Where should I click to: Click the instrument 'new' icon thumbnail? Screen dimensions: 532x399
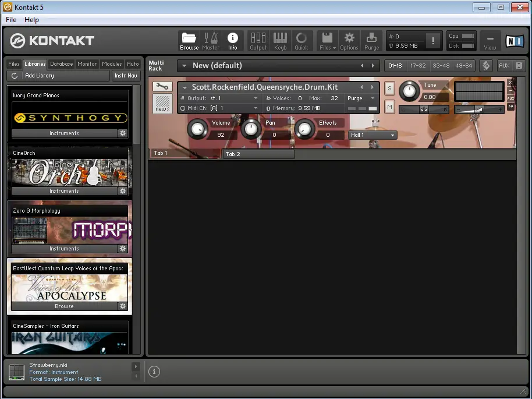point(162,104)
